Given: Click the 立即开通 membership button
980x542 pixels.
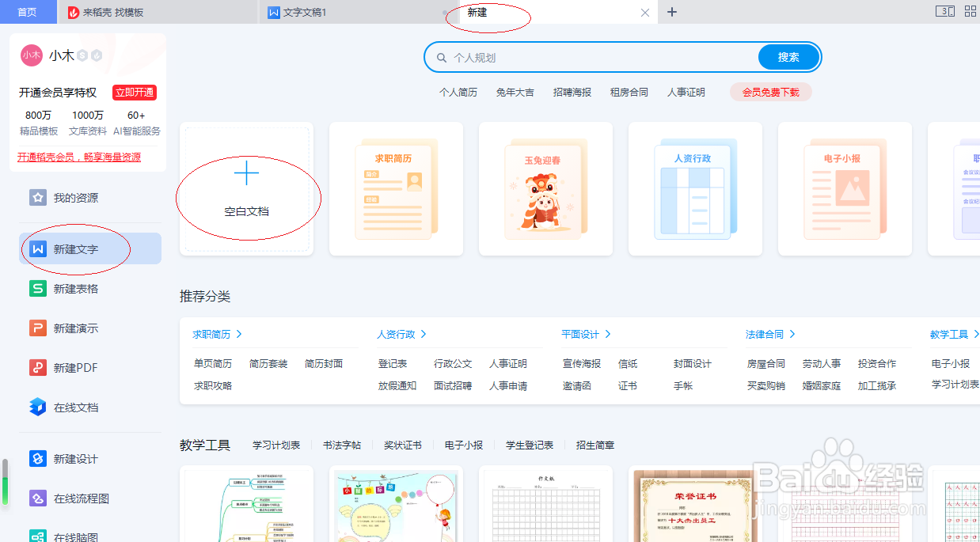Looking at the screenshot, I should (134, 93).
